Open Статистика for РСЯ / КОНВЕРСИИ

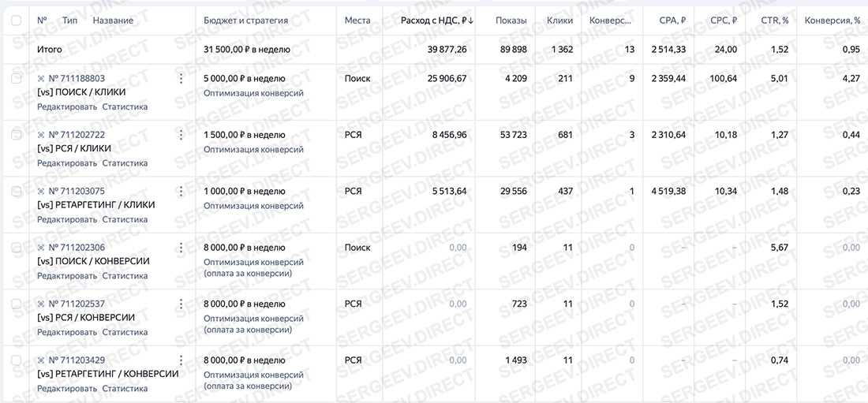coord(125,332)
